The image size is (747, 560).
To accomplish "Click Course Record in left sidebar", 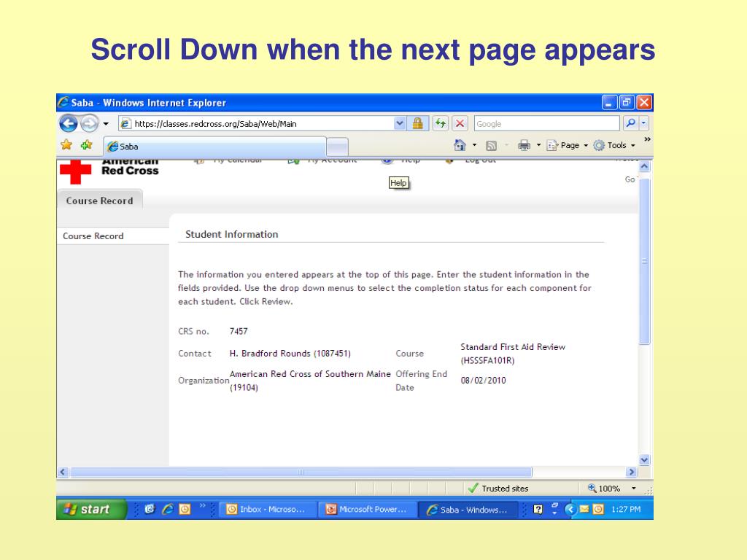I will coord(93,236).
